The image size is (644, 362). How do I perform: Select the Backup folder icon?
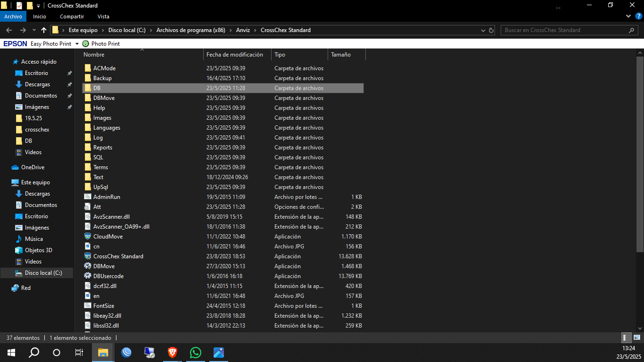pos(88,78)
